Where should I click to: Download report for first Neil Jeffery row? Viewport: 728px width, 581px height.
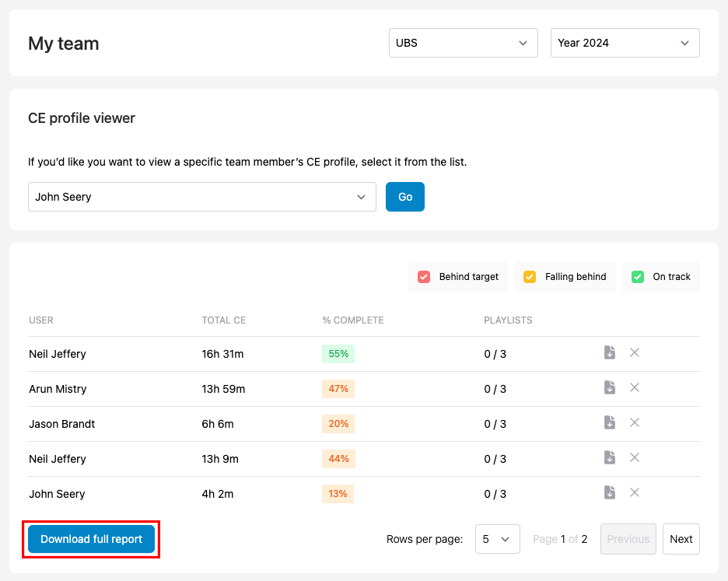(x=610, y=352)
